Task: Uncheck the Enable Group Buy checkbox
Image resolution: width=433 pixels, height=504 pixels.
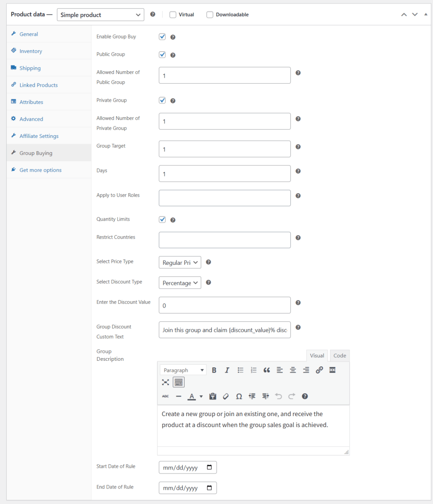Action: click(x=162, y=37)
